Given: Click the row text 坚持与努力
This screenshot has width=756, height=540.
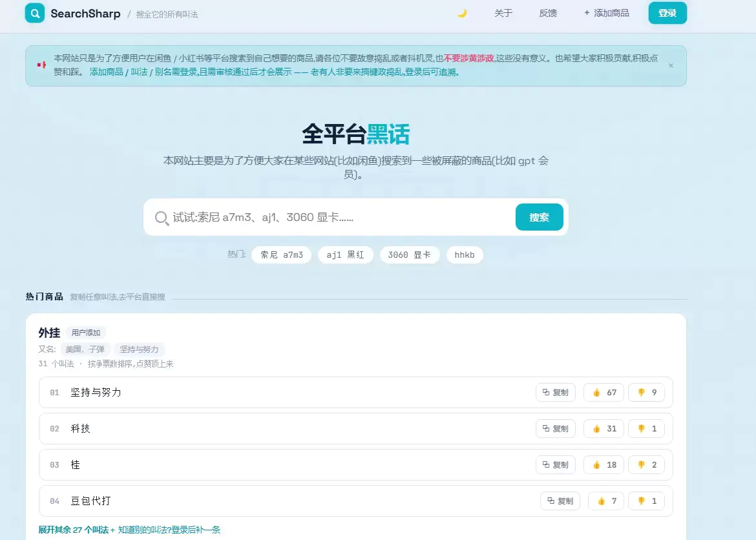Looking at the screenshot, I should pos(96,393).
